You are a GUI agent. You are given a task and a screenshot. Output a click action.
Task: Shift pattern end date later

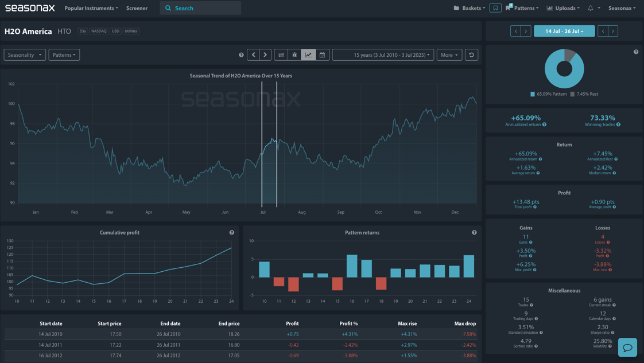(x=613, y=31)
